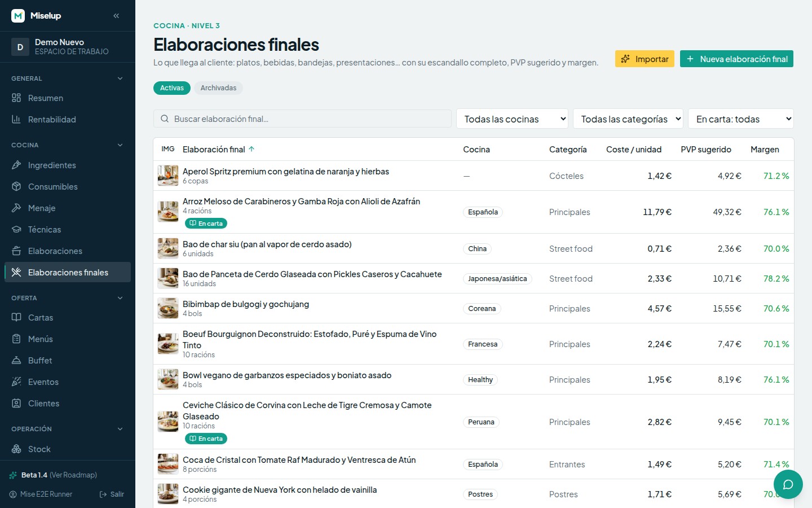
Task: Click the sort arrow next to Elaboración final
Action: pos(251,149)
